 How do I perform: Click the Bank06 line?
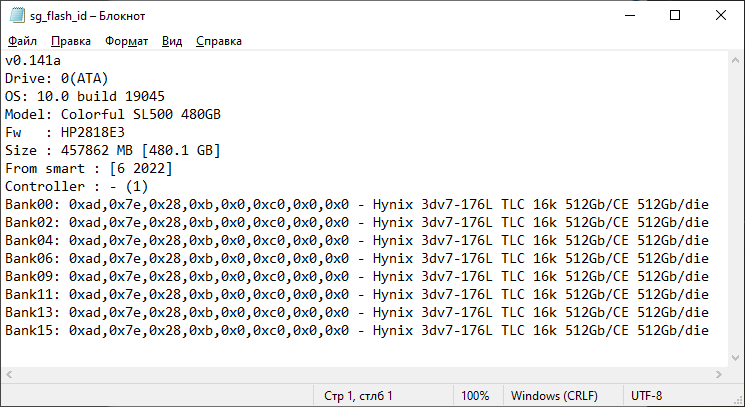(357, 258)
